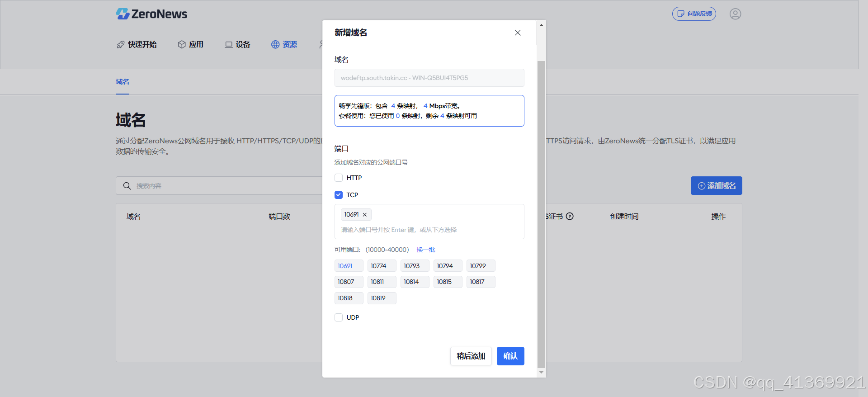Click 换一批 to refresh available ports
This screenshot has width=868, height=397.
click(426, 250)
